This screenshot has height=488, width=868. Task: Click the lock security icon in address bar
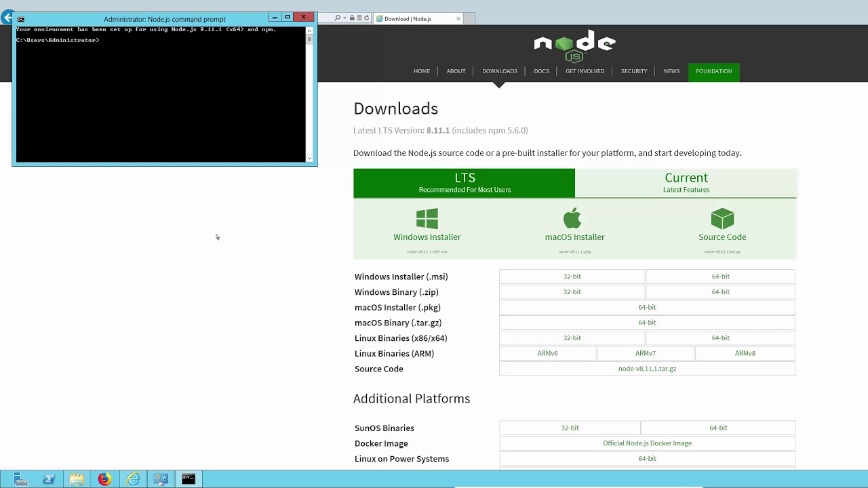352,18
